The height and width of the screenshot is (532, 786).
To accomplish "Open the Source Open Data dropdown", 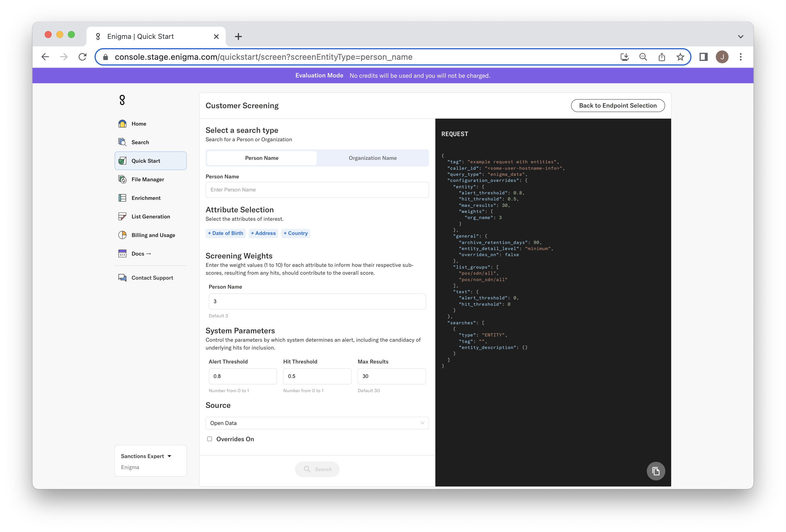I will point(317,423).
